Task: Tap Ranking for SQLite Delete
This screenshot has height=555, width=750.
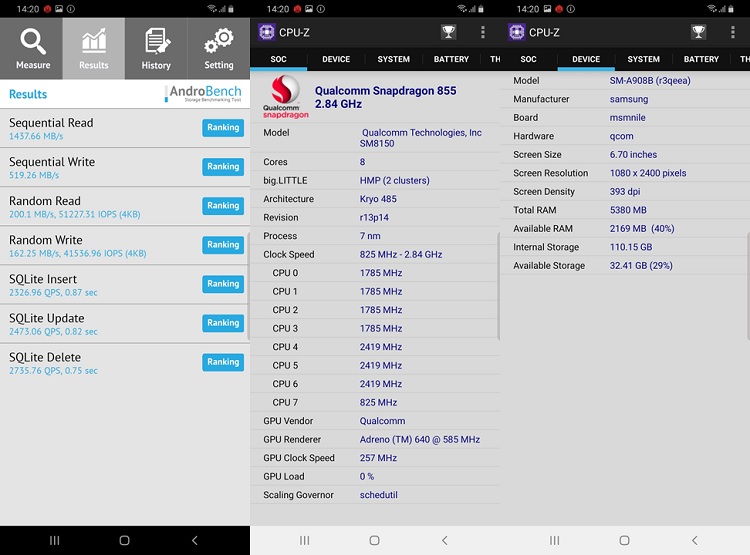Action: point(223,362)
